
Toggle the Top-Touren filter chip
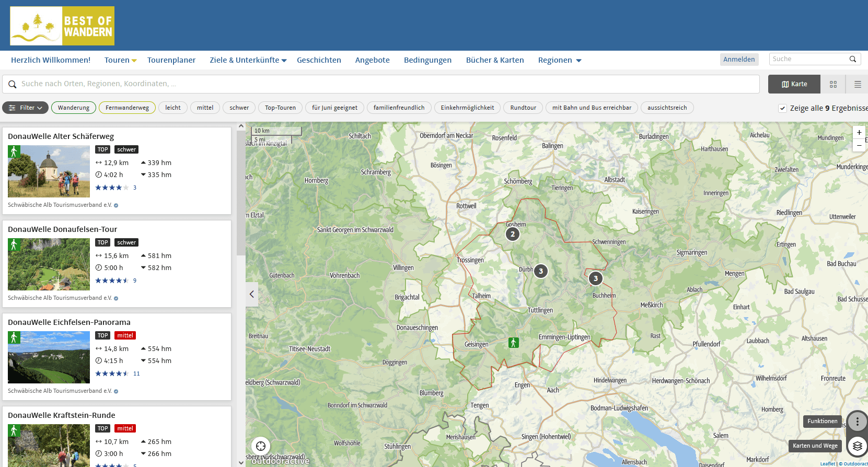(280, 108)
